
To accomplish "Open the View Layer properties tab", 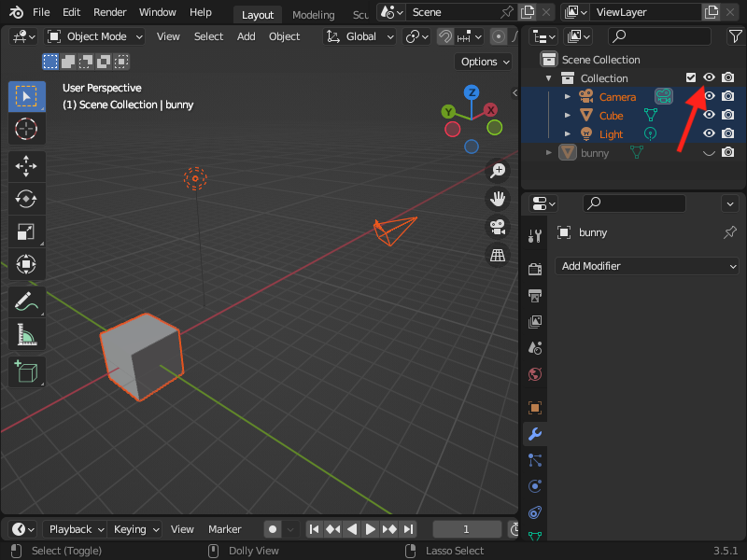I will [535, 322].
